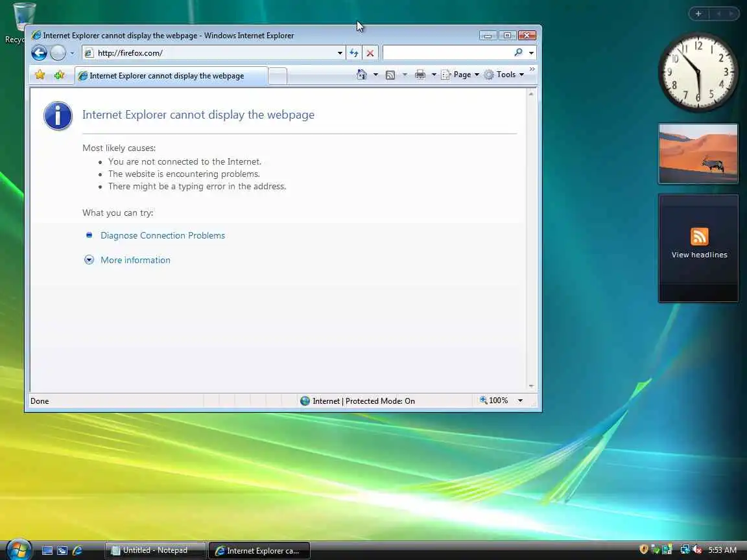This screenshot has width=747, height=560.
Task: Expand the Feeds dropdown arrow
Action: click(405, 75)
